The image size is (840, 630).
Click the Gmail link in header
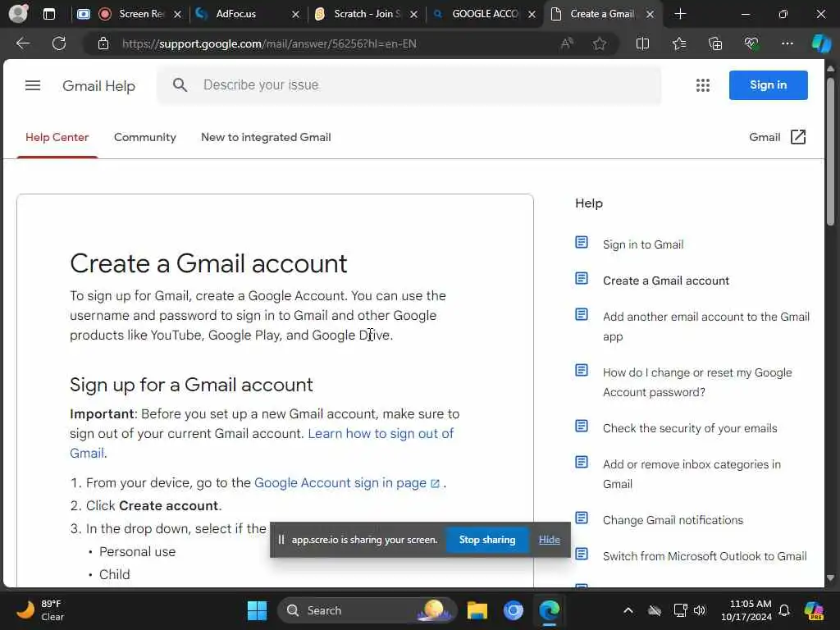point(765,137)
